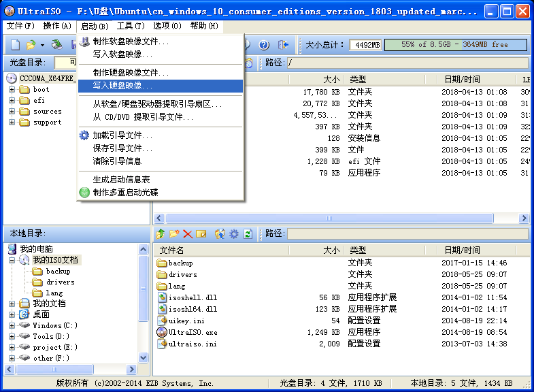Click the Add to image icon

(220, 233)
